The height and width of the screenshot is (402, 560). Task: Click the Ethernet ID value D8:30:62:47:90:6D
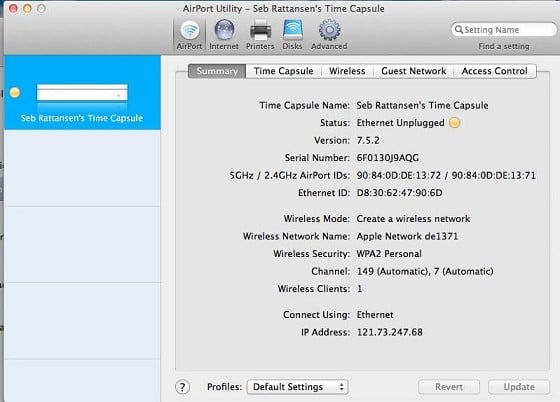click(400, 193)
